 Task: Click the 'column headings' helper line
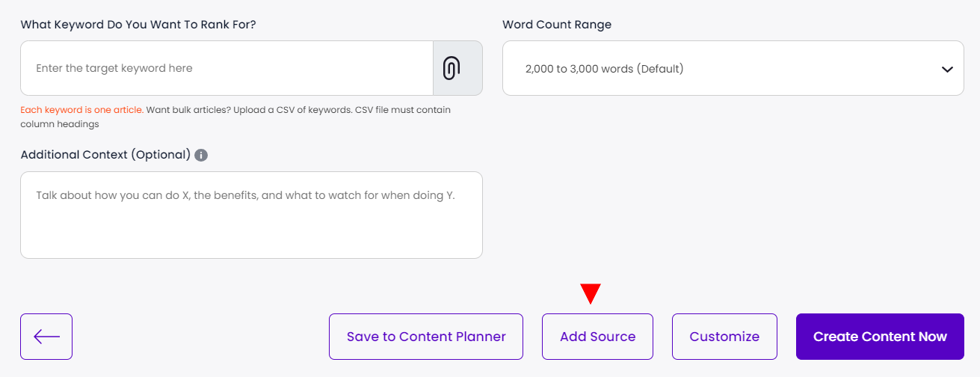point(60,124)
